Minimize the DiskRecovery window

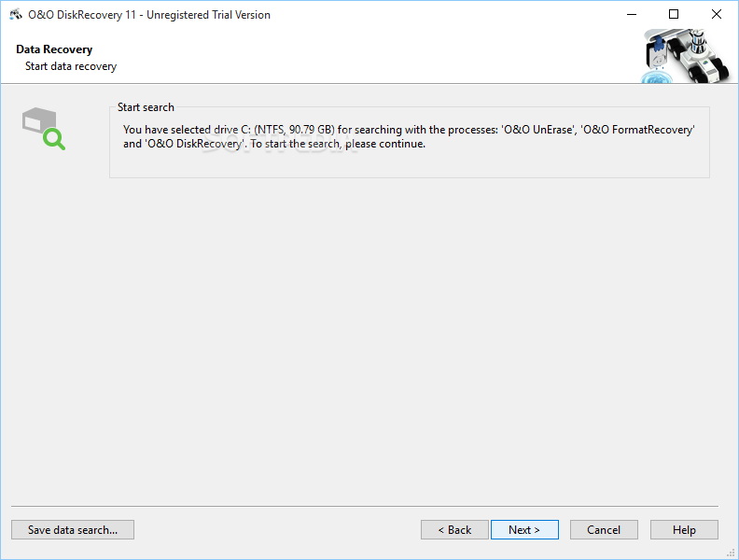pos(632,15)
